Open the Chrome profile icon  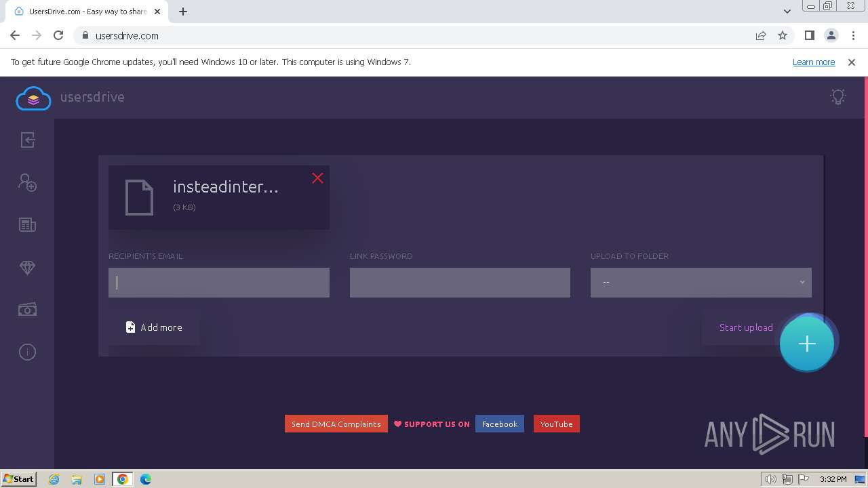(831, 35)
